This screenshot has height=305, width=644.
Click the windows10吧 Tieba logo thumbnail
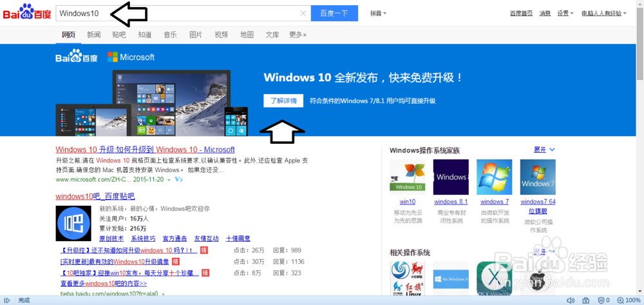pyautogui.click(x=73, y=223)
